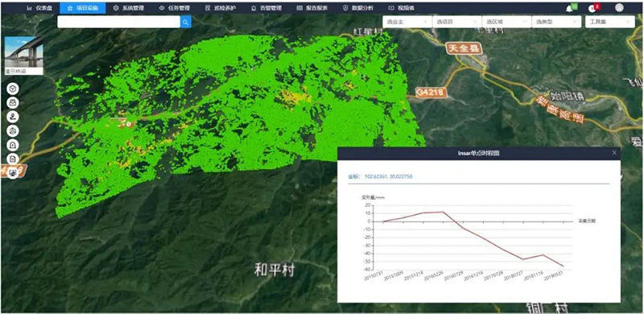
Task: Open the document icon in the left sidebar
Action: [13, 159]
